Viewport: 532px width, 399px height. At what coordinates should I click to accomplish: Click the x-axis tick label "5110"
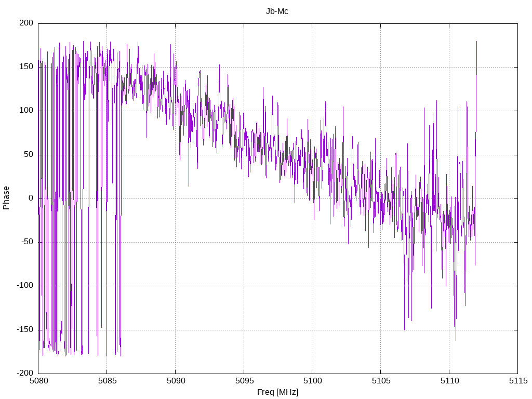click(x=449, y=381)
